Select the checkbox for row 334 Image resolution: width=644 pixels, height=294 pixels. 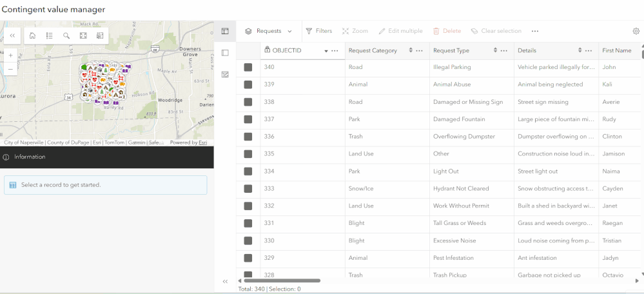coord(248,171)
